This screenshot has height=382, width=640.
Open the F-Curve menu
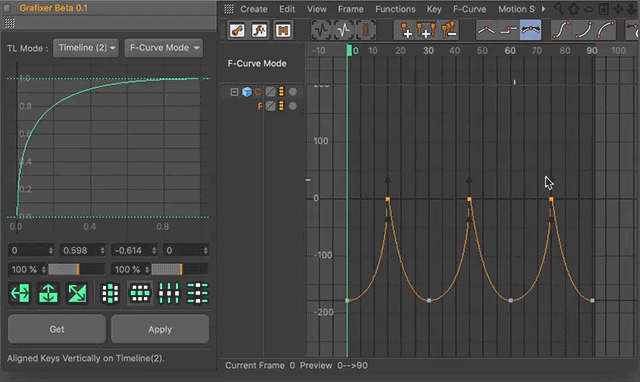pyautogui.click(x=469, y=9)
